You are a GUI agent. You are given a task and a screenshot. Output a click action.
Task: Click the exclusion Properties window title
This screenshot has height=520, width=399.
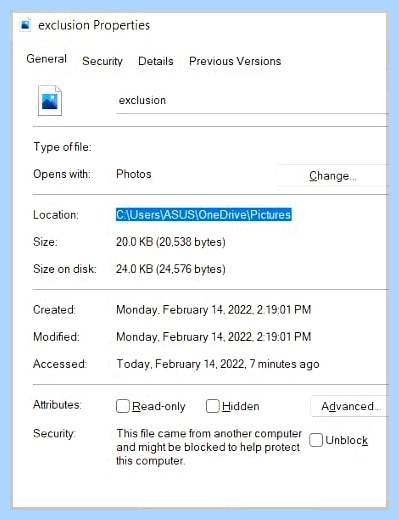94,25
